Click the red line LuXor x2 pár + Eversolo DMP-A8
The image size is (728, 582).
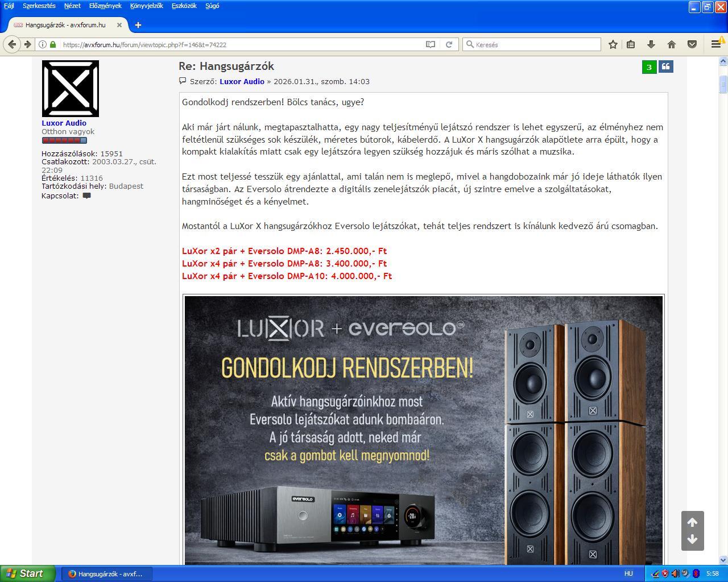(x=284, y=251)
